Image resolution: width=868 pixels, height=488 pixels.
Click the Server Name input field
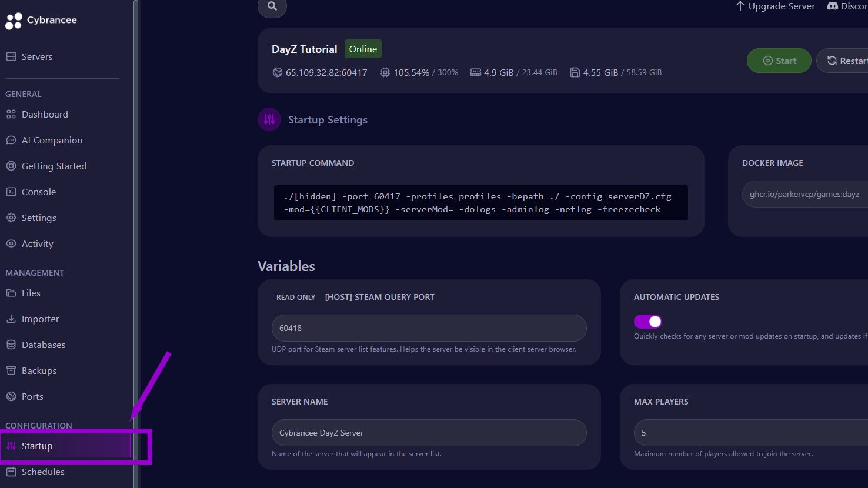pos(429,433)
